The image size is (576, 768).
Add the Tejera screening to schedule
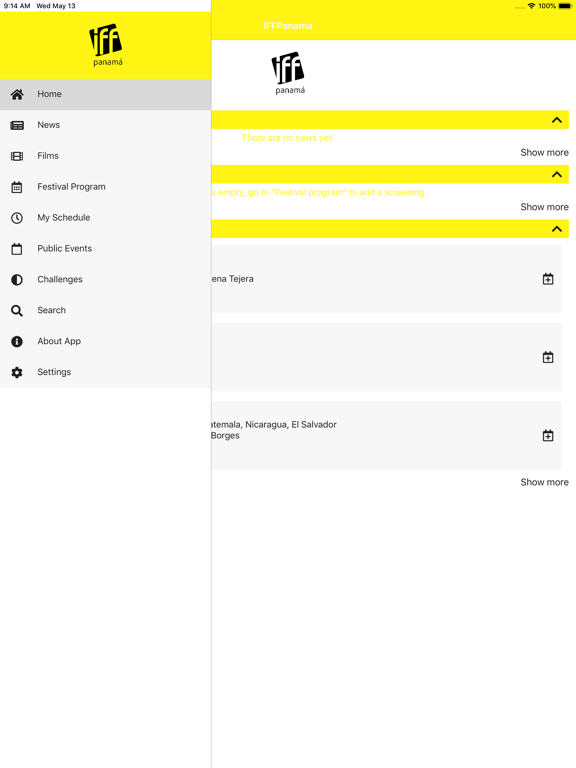548,279
